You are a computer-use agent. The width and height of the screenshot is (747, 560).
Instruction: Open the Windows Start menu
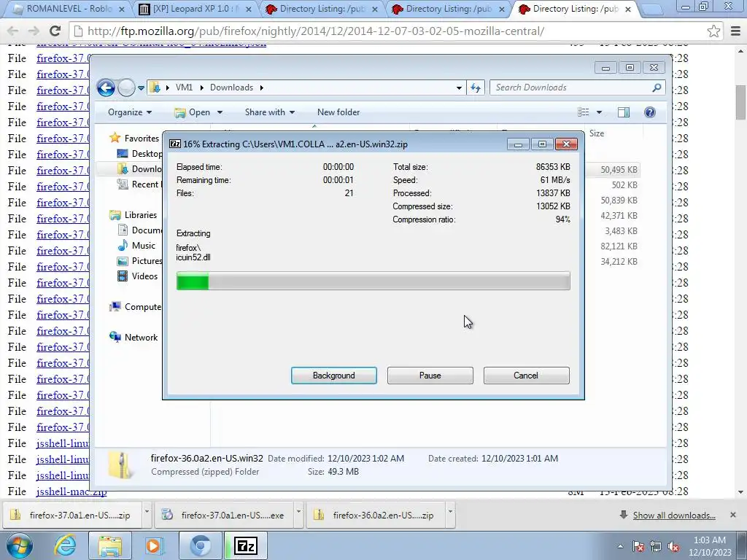[20, 545]
